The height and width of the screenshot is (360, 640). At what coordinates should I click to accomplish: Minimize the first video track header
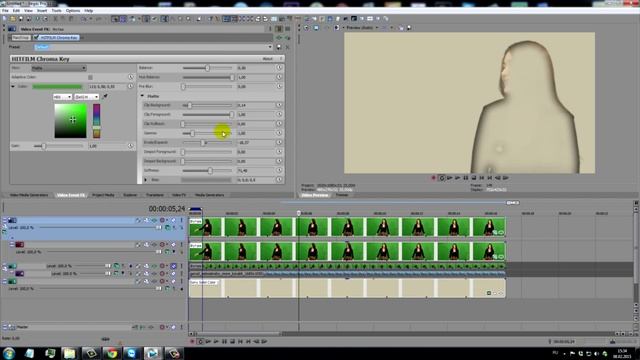(x=5, y=220)
